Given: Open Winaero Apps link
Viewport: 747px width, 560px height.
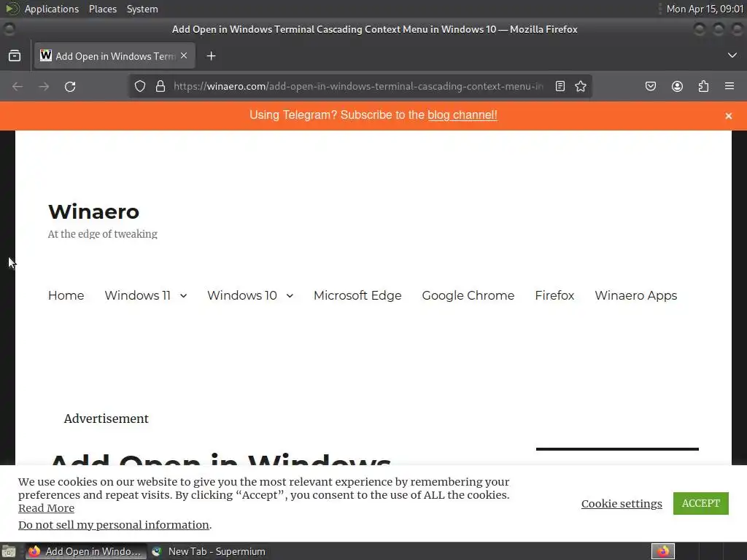Looking at the screenshot, I should tap(635, 295).
